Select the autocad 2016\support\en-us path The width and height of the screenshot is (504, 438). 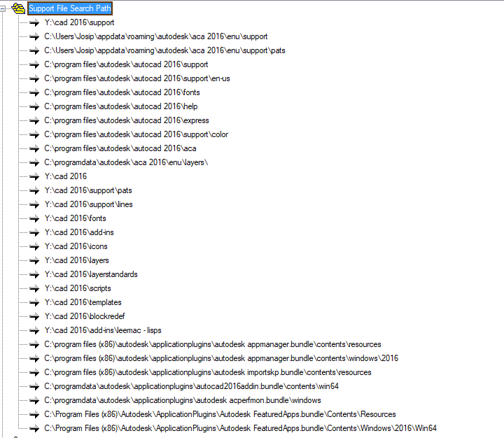pos(137,78)
